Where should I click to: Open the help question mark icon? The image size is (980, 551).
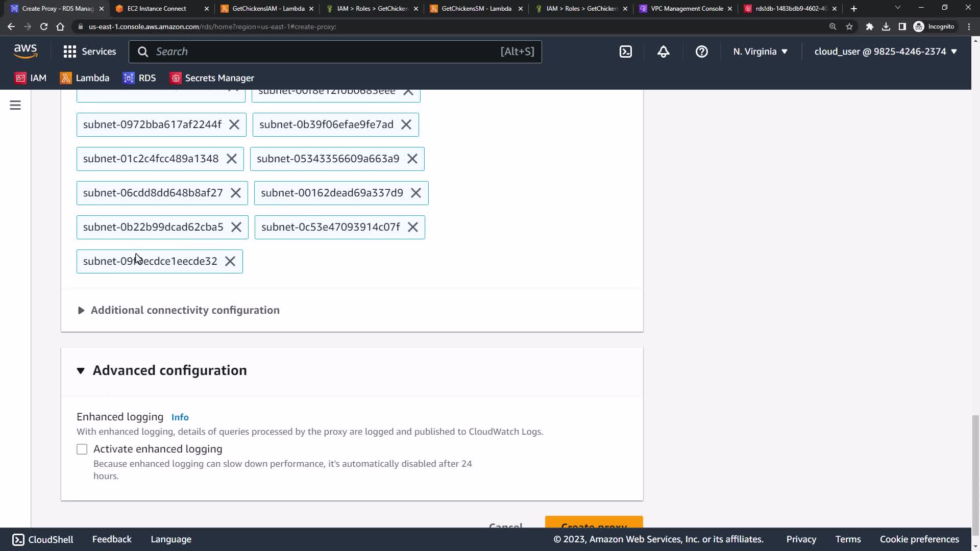pos(701,52)
